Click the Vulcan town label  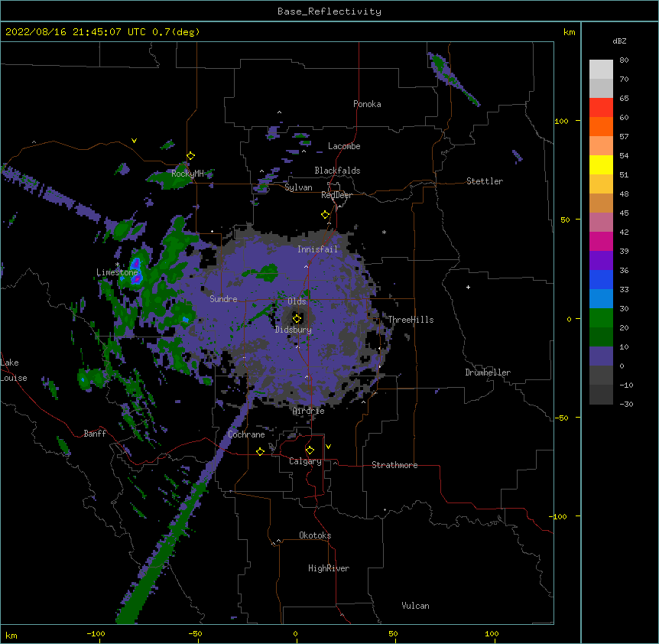415,606
